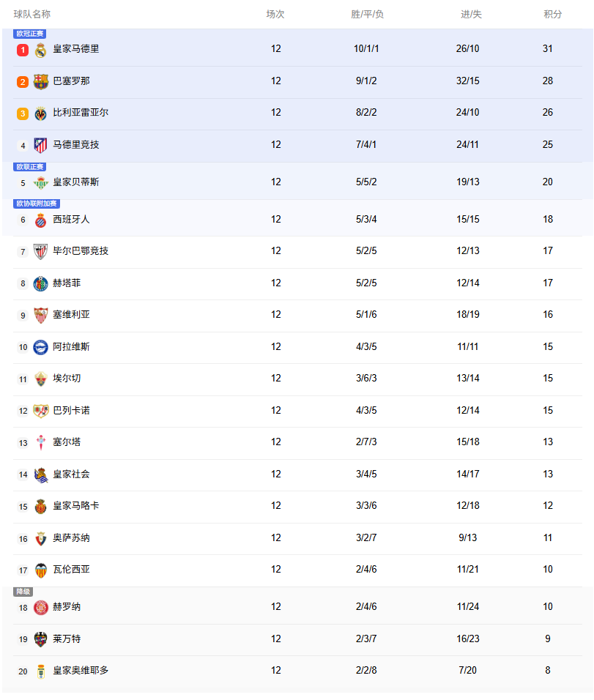594x700 pixels.
Task: Click the Atlético Madrid crest icon
Action: tap(41, 145)
